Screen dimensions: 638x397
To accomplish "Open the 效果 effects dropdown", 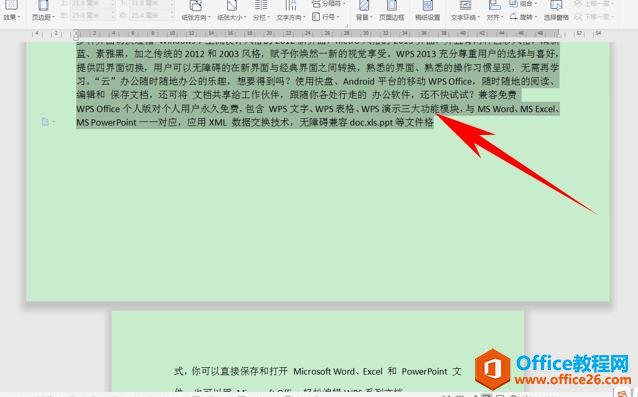I will click(11, 11).
